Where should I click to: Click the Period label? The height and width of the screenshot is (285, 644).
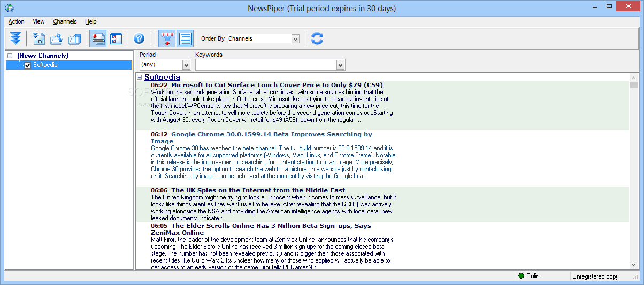[148, 55]
